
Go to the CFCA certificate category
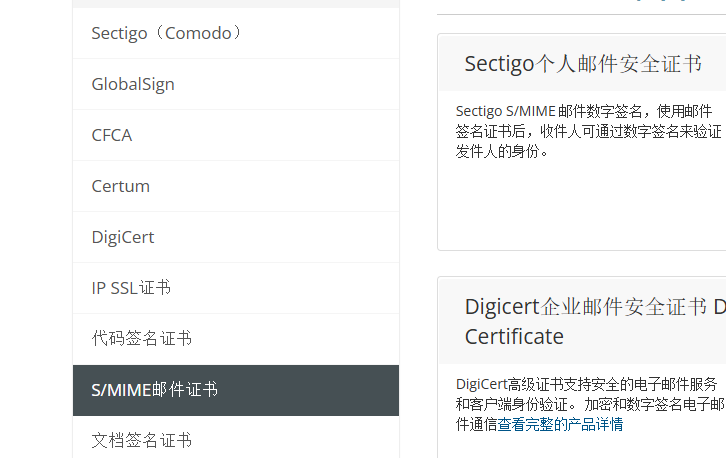point(236,135)
